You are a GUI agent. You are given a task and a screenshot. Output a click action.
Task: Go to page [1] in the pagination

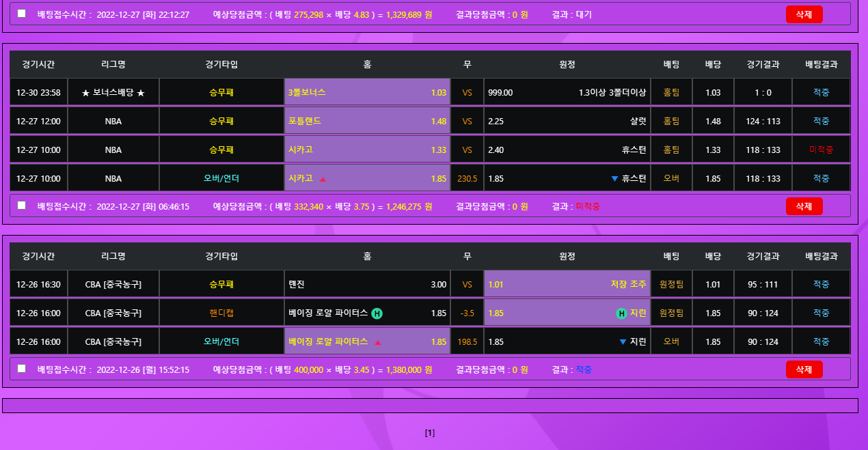point(430,433)
